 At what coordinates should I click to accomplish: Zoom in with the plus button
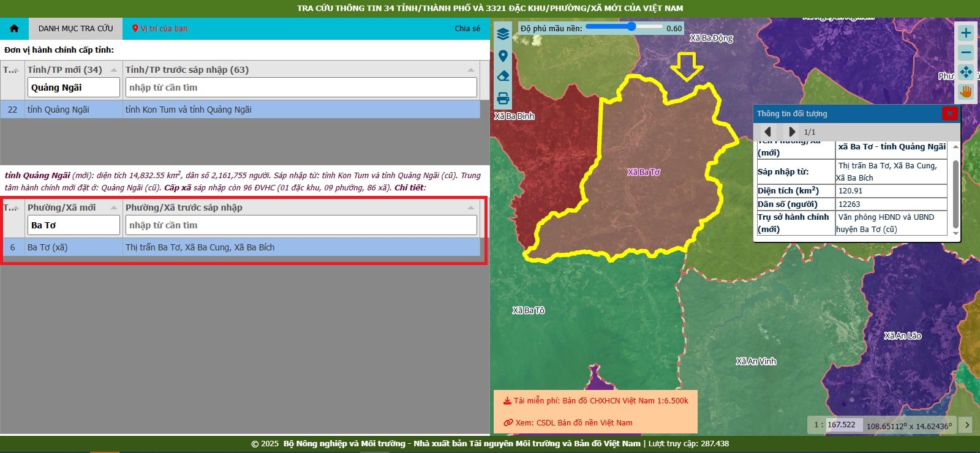point(966,33)
